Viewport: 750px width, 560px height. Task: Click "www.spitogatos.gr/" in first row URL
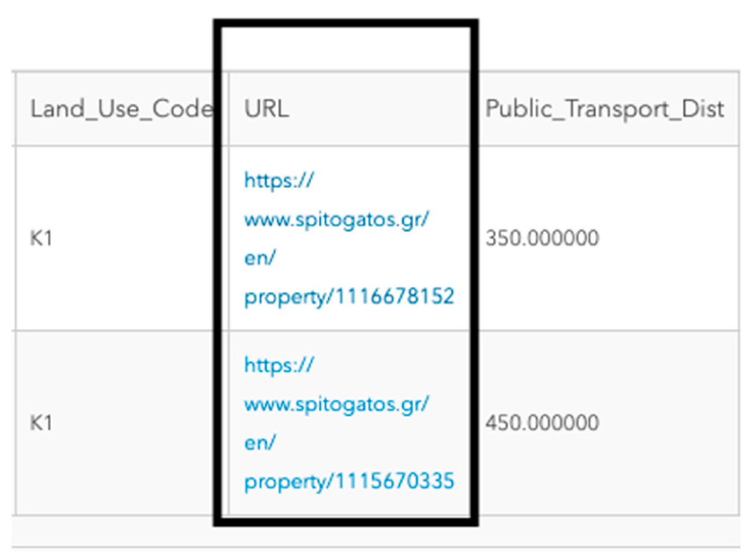coord(336,219)
